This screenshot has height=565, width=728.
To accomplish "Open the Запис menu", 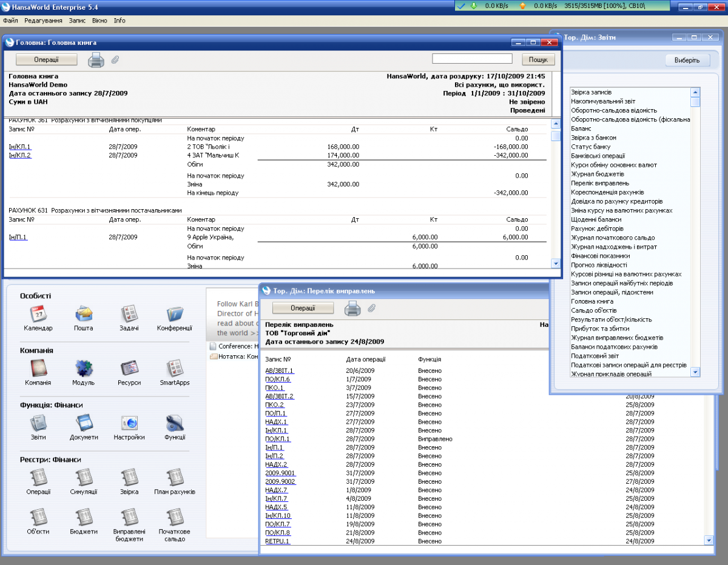I will tap(77, 21).
